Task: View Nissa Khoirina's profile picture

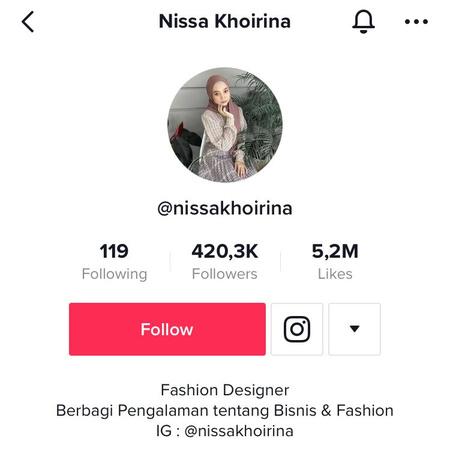Action: [225, 125]
